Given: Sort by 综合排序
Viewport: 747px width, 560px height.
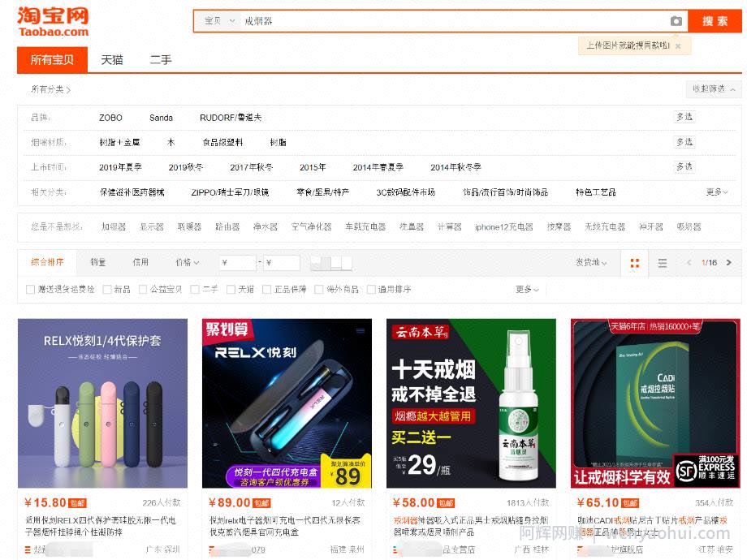Looking at the screenshot, I should 47,262.
